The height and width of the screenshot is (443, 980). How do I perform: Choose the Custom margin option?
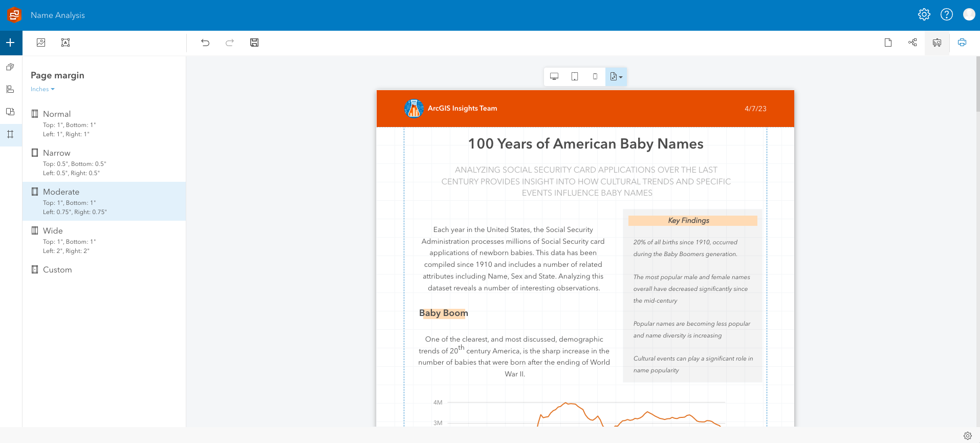tap(57, 269)
